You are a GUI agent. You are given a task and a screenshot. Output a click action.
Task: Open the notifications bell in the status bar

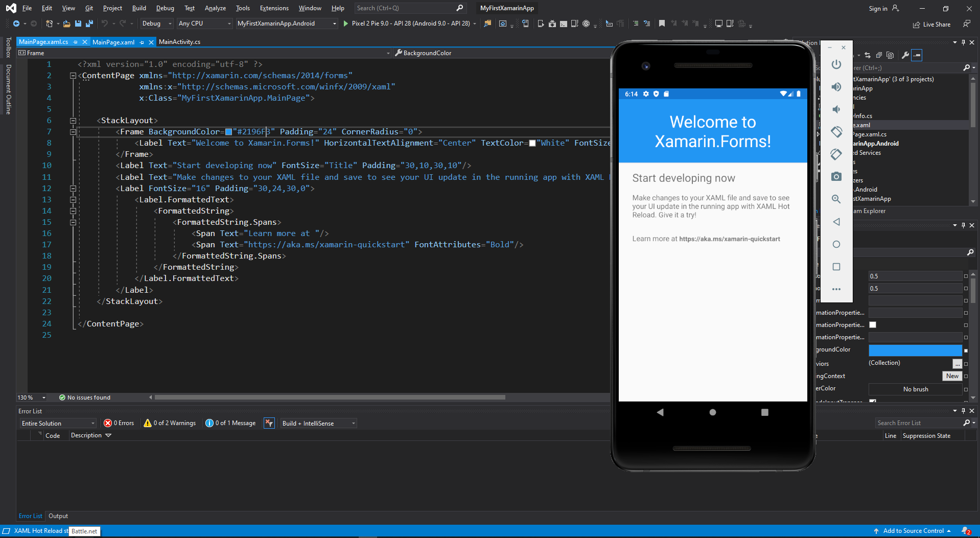tap(966, 531)
